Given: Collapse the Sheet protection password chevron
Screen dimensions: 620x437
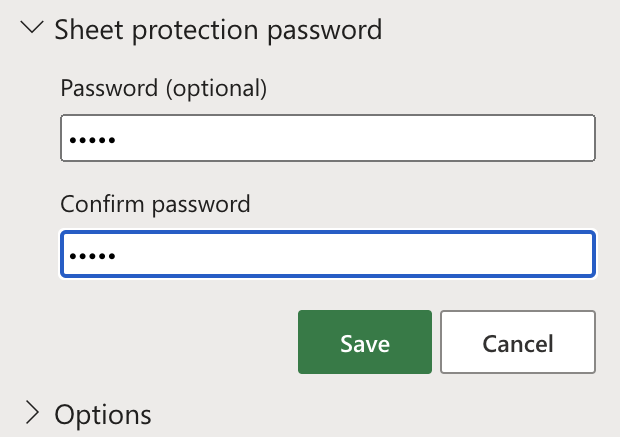Looking at the screenshot, I should [x=33, y=29].
